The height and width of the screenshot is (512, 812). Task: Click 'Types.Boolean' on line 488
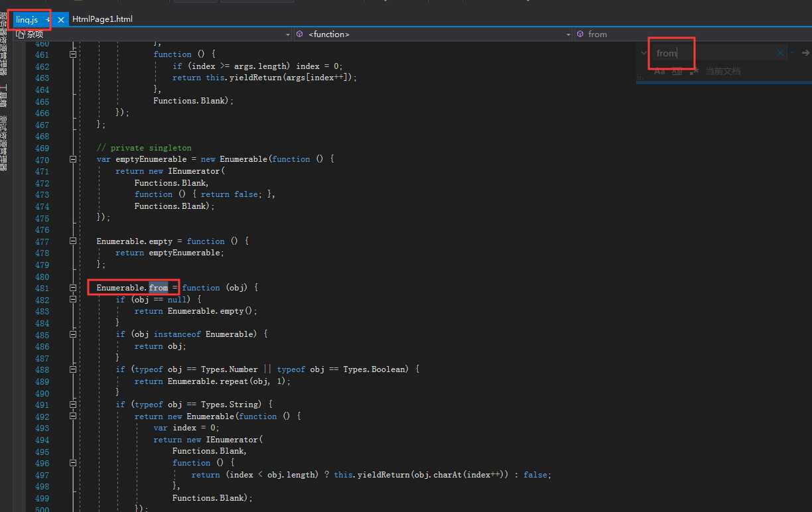tap(373, 369)
